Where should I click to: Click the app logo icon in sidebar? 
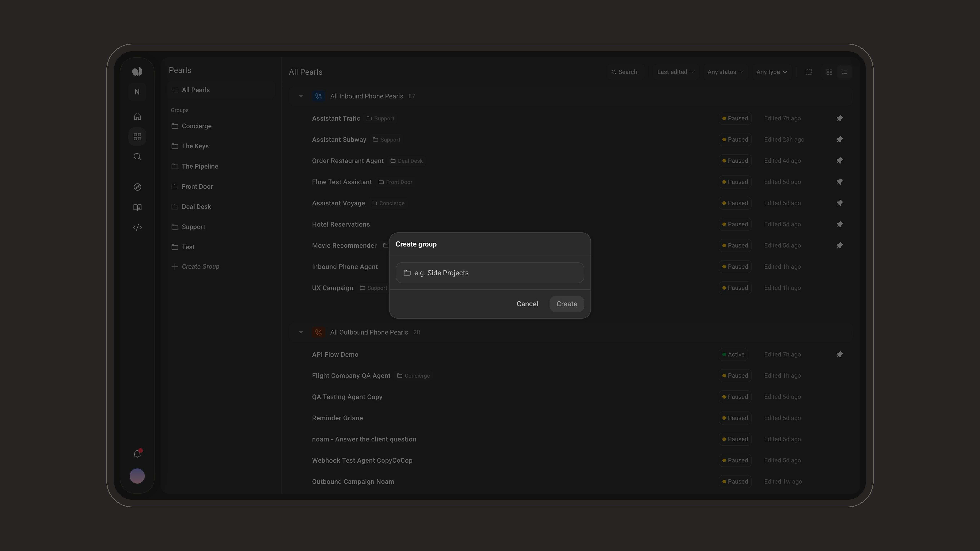[137, 72]
